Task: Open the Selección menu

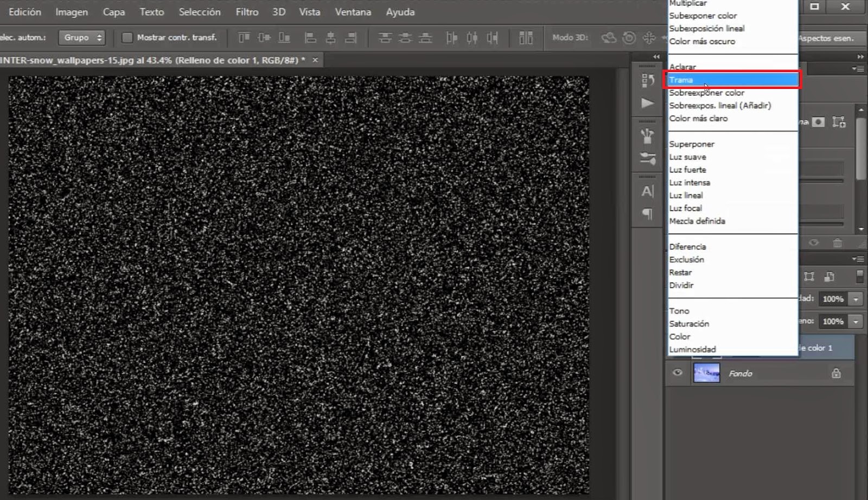Action: coord(200,11)
